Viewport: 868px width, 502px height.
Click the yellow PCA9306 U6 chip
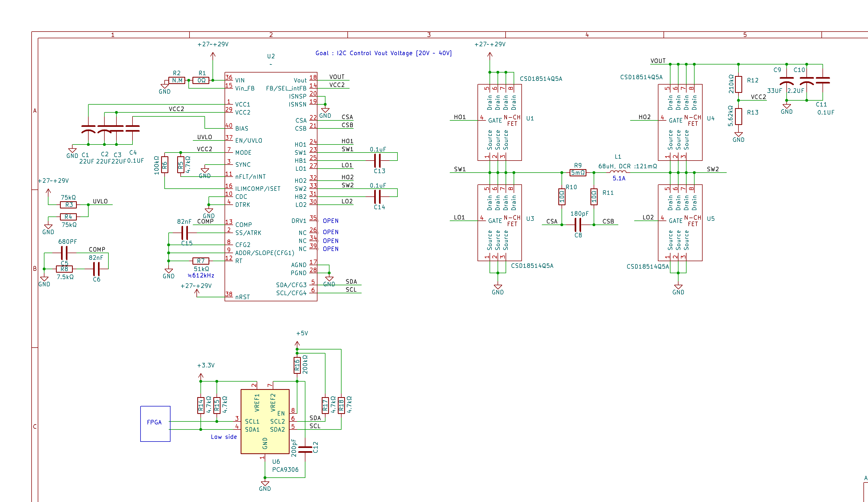(265, 421)
